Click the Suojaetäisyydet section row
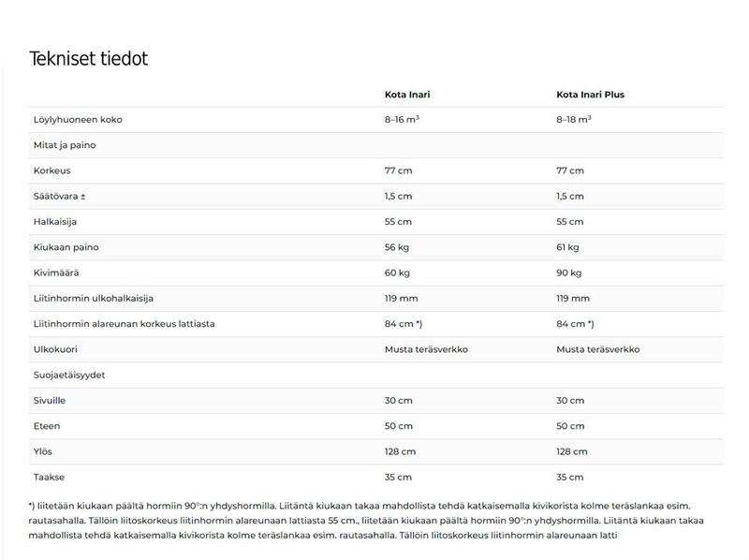The height and width of the screenshot is (560, 749). (71, 375)
